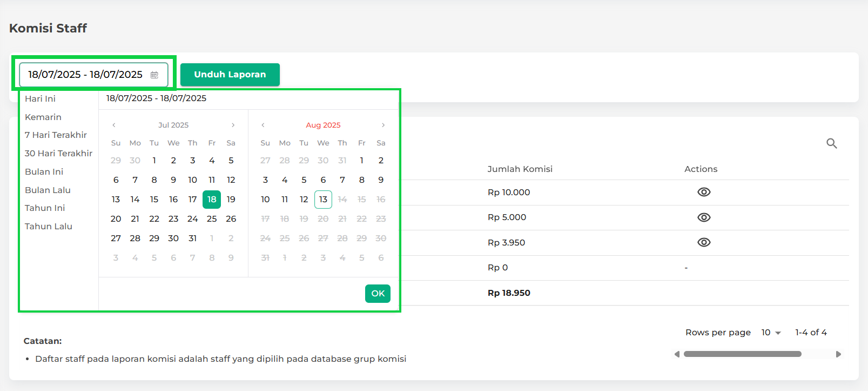Go to next month from Jul 2025
The image size is (868, 391).
coord(233,125)
